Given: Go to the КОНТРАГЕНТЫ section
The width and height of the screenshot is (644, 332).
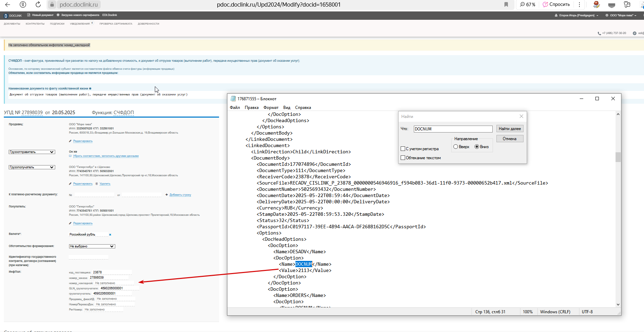Looking at the screenshot, I should [x=35, y=24].
